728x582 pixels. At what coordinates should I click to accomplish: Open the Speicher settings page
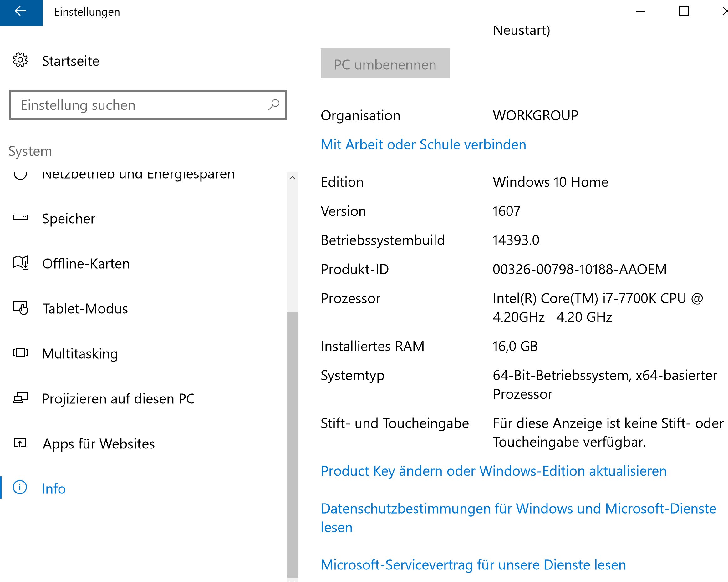69,219
